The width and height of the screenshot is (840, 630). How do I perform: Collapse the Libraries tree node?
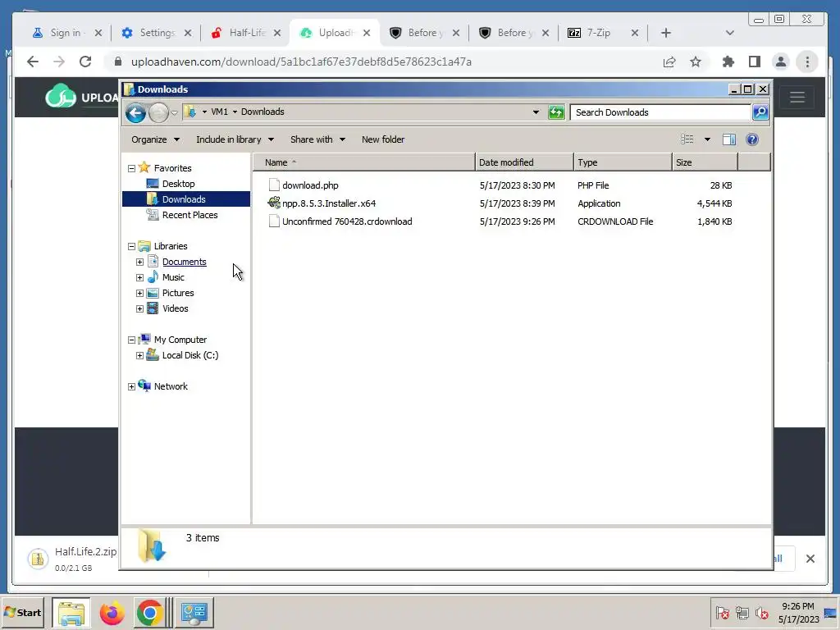[x=131, y=246]
